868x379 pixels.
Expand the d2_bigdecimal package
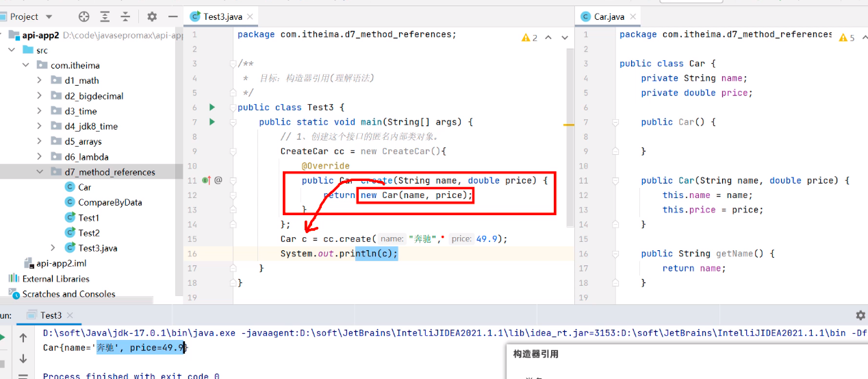(40, 96)
